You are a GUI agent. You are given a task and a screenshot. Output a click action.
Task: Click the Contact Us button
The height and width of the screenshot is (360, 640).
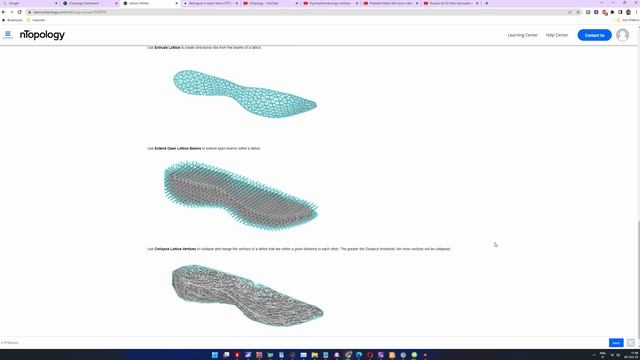pyautogui.click(x=594, y=35)
